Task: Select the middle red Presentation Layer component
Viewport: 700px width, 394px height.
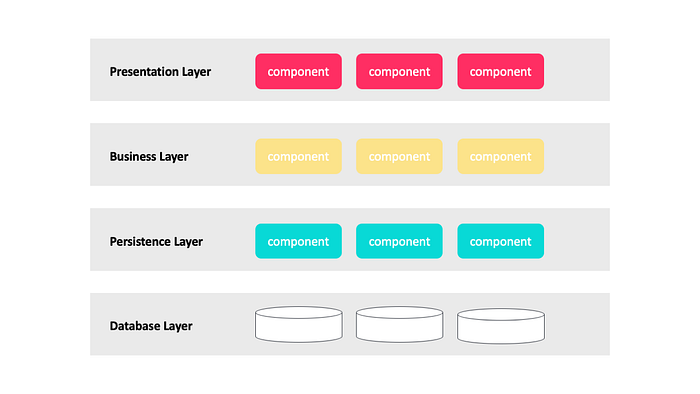Action: 399,71
